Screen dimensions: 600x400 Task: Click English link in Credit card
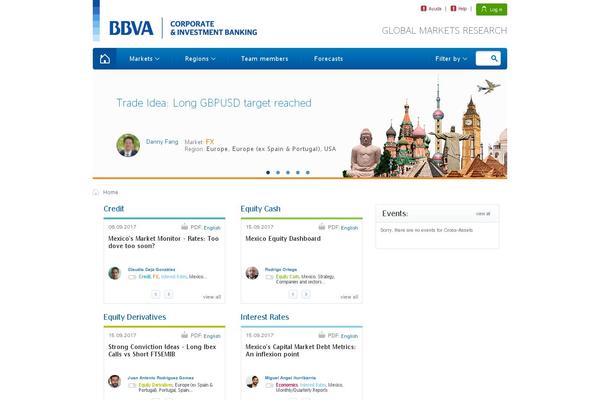pyautogui.click(x=212, y=228)
